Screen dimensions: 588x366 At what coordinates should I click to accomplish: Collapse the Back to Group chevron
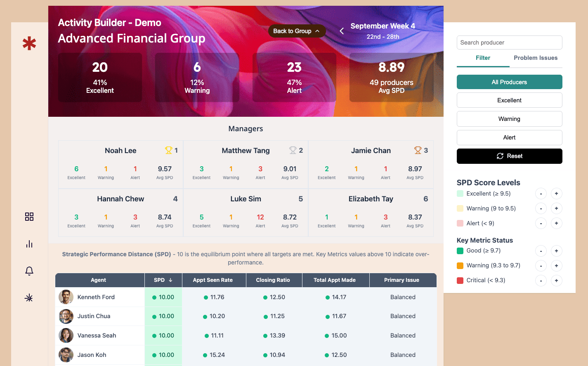point(317,31)
